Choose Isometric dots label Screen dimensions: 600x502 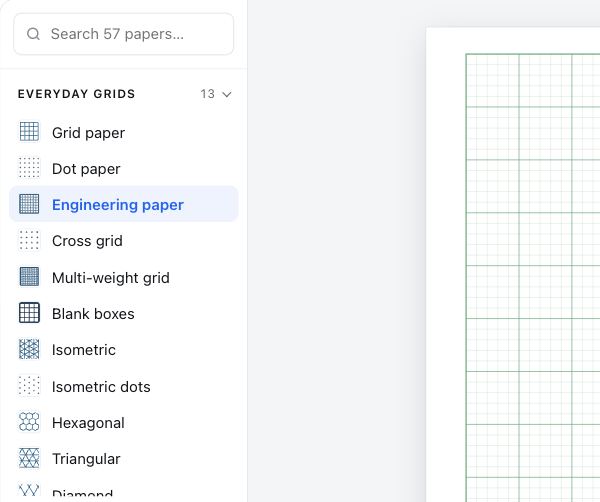[x=101, y=387]
